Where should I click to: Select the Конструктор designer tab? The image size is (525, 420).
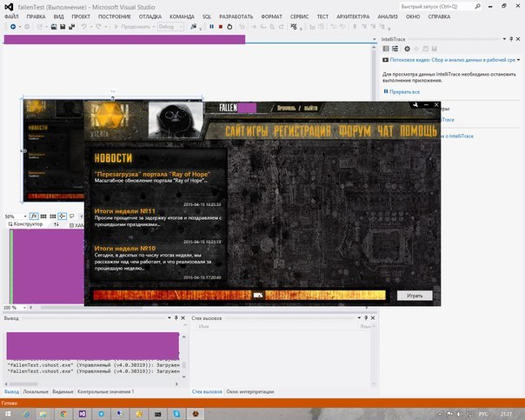(26, 224)
